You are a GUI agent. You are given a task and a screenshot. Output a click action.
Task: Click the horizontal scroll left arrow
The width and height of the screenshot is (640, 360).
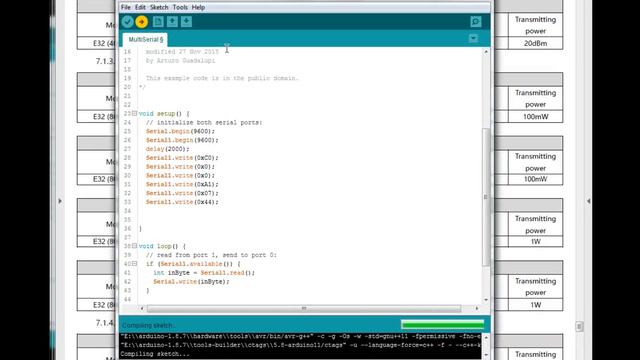[142, 308]
